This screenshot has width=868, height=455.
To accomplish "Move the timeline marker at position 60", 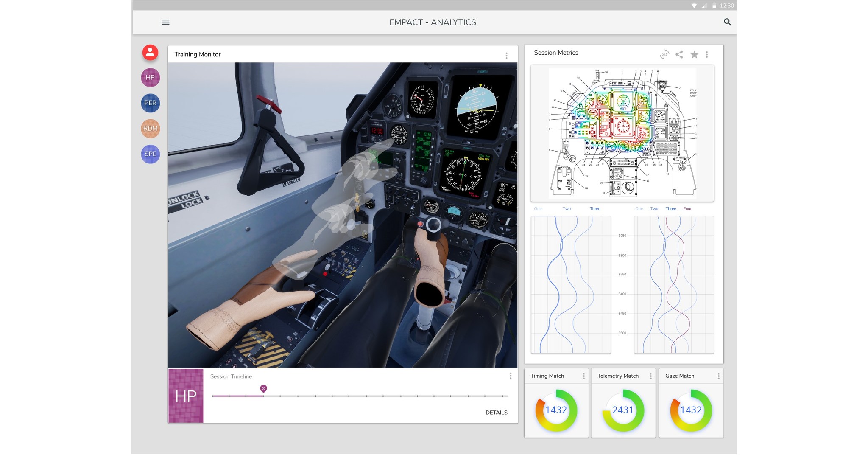I will tap(263, 388).
